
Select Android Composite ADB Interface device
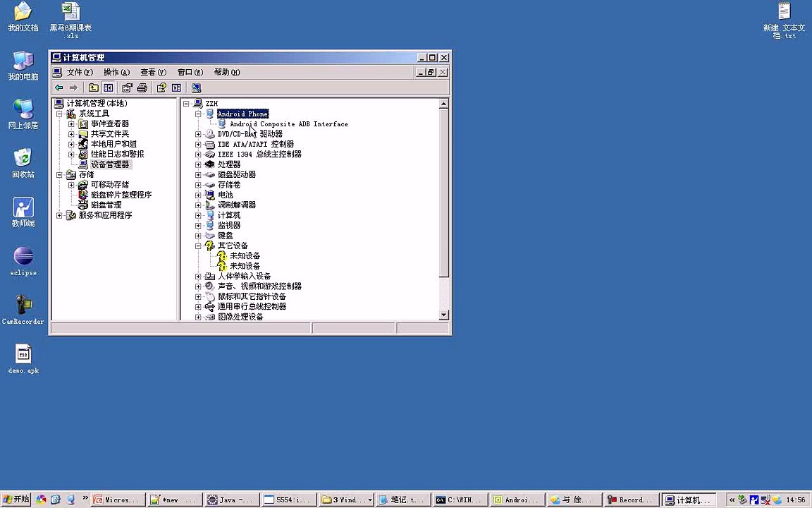(289, 124)
